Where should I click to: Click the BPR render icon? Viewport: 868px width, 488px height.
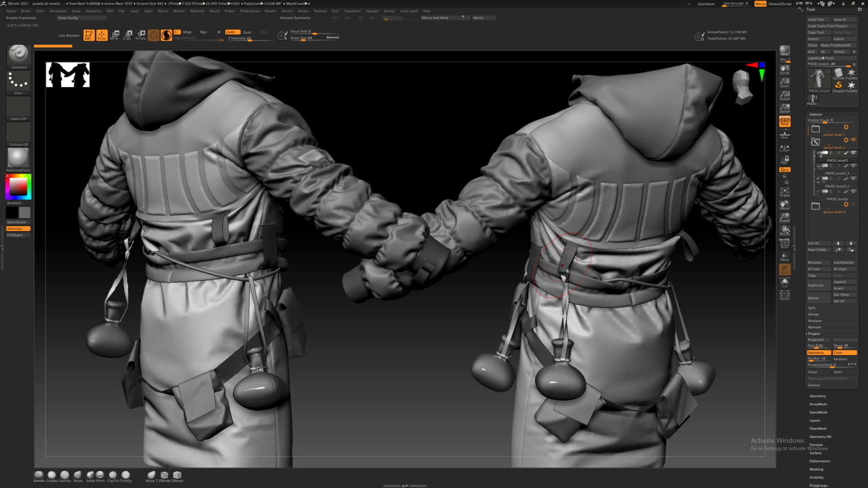click(x=784, y=50)
